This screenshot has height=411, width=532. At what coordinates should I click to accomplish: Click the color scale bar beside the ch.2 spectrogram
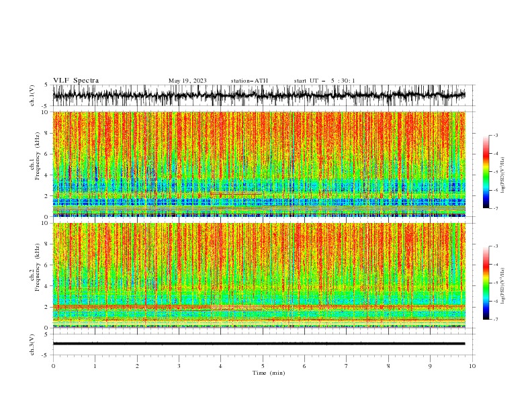tap(486, 283)
